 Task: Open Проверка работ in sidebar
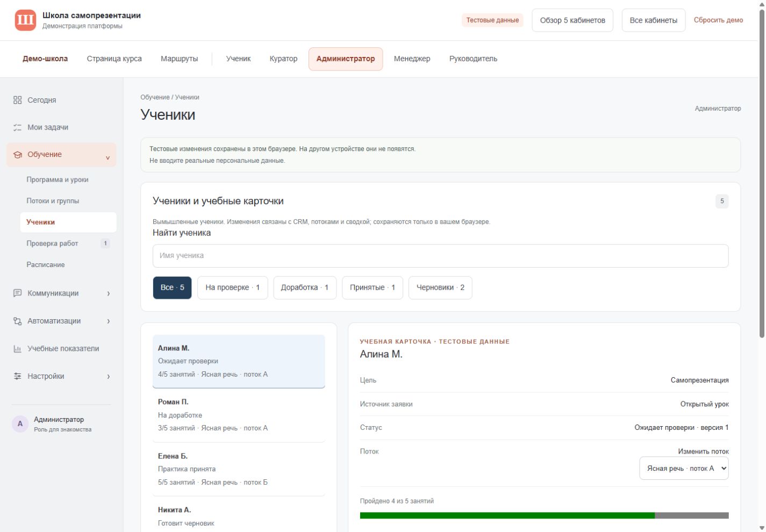68,243
